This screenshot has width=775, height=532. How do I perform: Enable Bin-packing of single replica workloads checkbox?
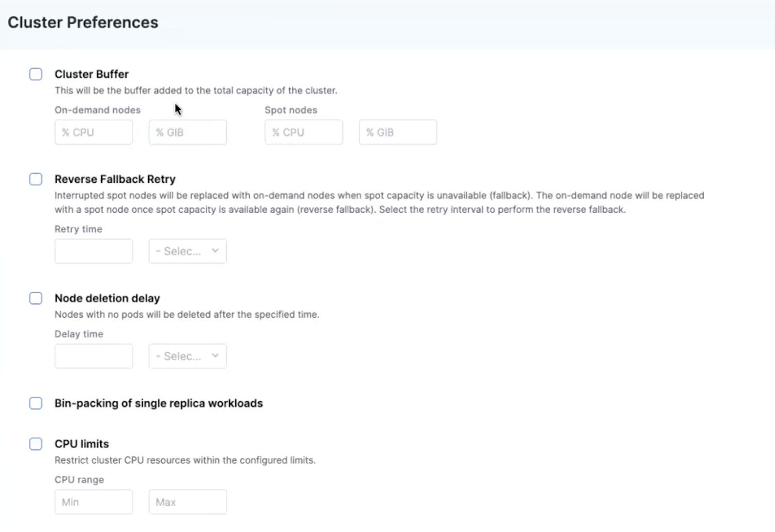(36, 403)
